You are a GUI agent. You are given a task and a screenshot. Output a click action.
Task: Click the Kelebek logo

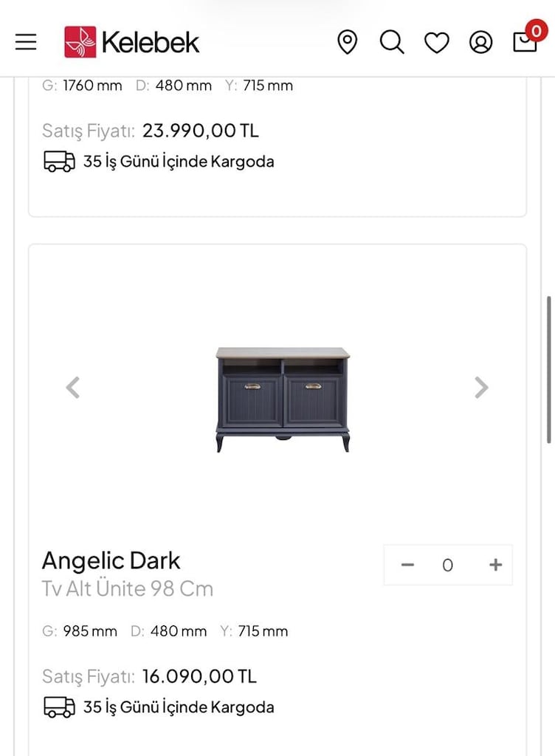[131, 42]
